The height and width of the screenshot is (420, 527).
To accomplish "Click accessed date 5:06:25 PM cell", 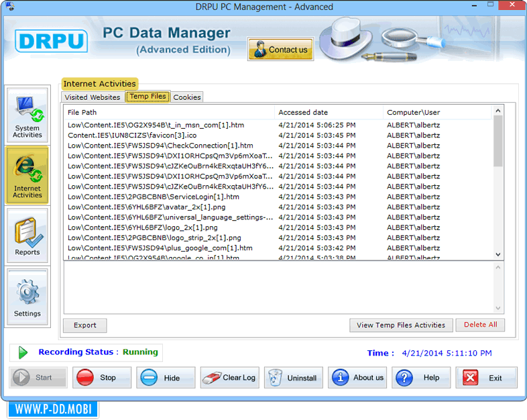I will pos(317,125).
